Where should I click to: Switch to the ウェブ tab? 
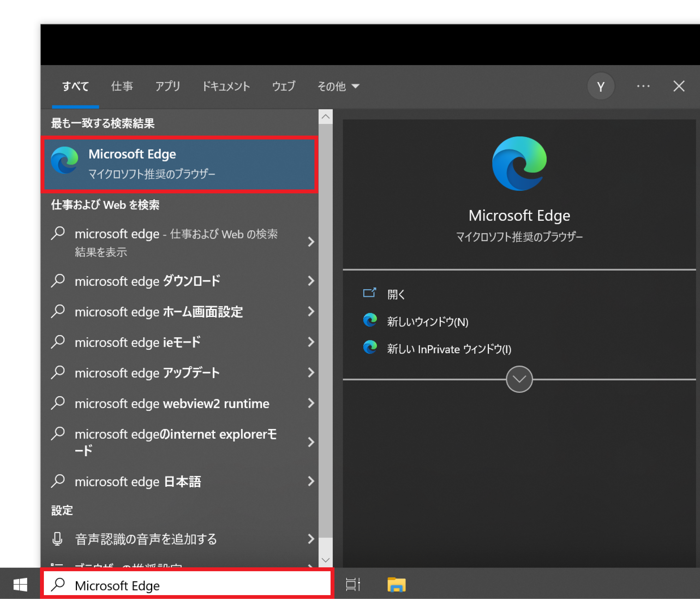[x=283, y=86]
